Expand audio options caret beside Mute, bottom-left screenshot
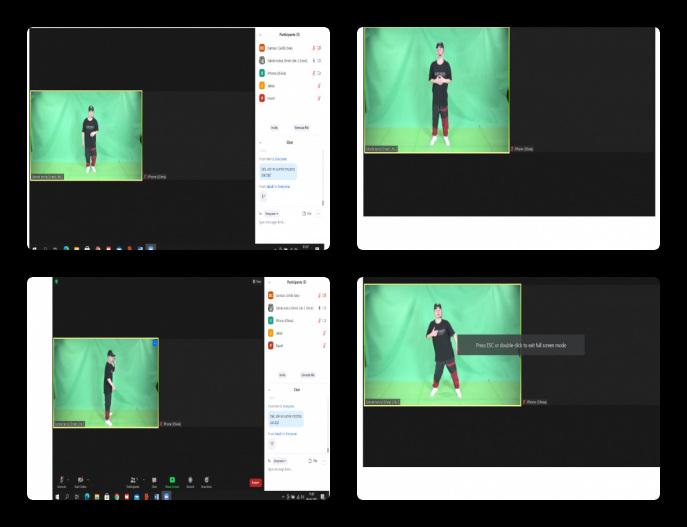The height and width of the screenshot is (527, 687). [x=68, y=480]
